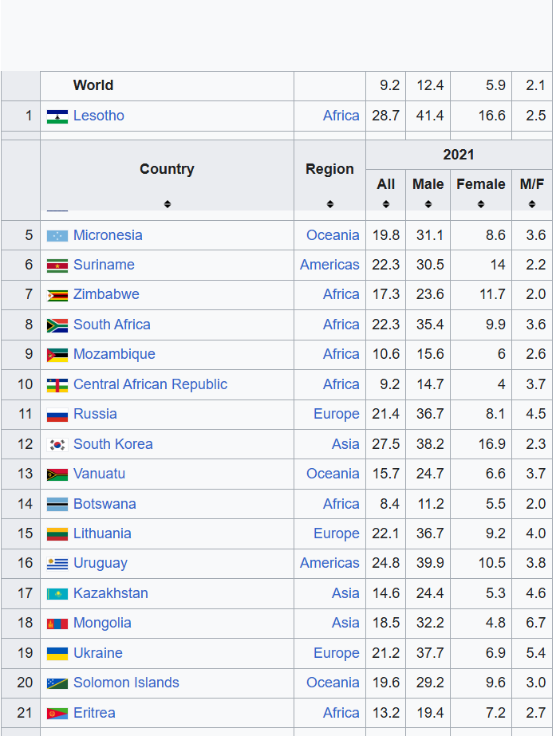Click the Kazakhstan flag icon

57,594
